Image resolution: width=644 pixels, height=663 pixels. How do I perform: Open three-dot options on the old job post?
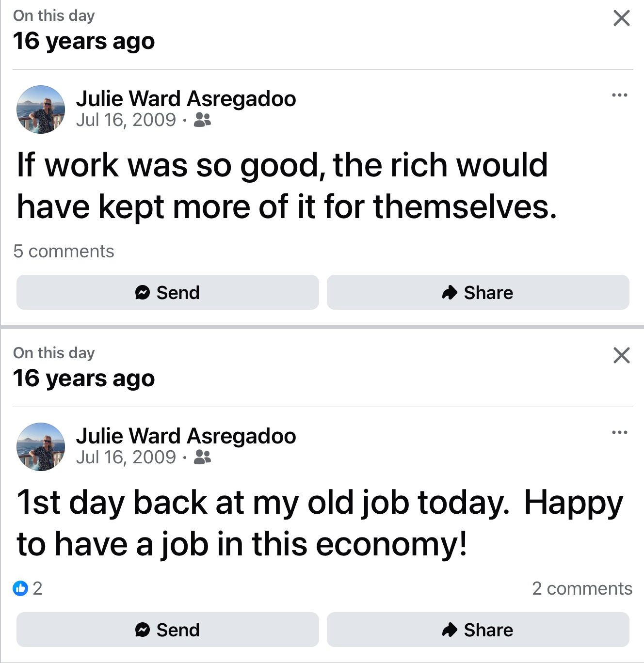pyautogui.click(x=619, y=432)
